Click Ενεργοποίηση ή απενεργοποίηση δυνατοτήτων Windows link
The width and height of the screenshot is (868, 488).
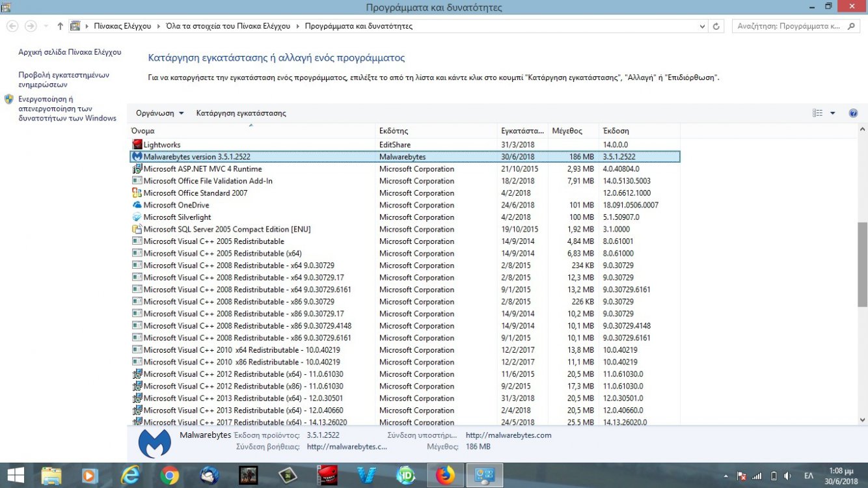click(67, 109)
